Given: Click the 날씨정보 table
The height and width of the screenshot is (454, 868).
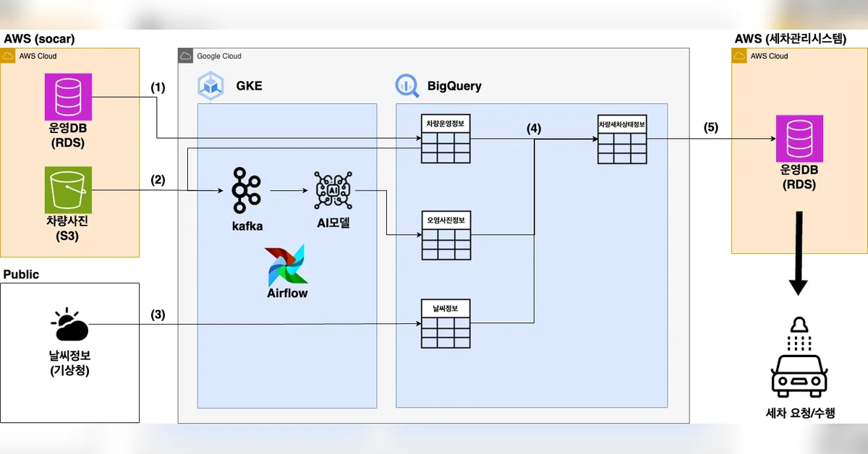Looking at the screenshot, I should coord(446,325).
